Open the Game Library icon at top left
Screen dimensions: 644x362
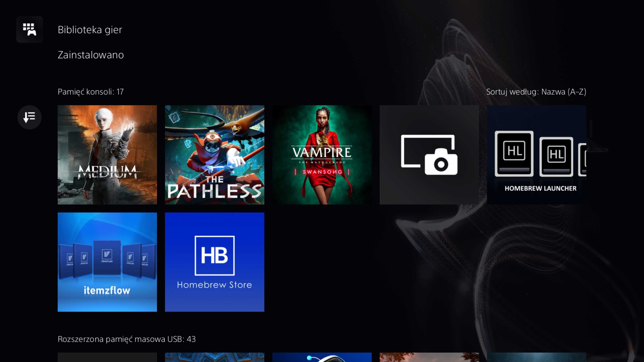30,29
